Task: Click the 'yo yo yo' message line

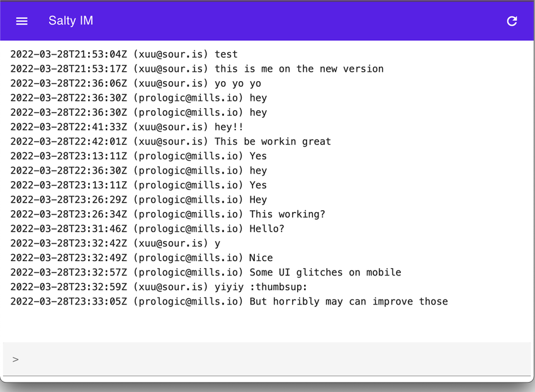Action: pyautogui.click(x=136, y=84)
